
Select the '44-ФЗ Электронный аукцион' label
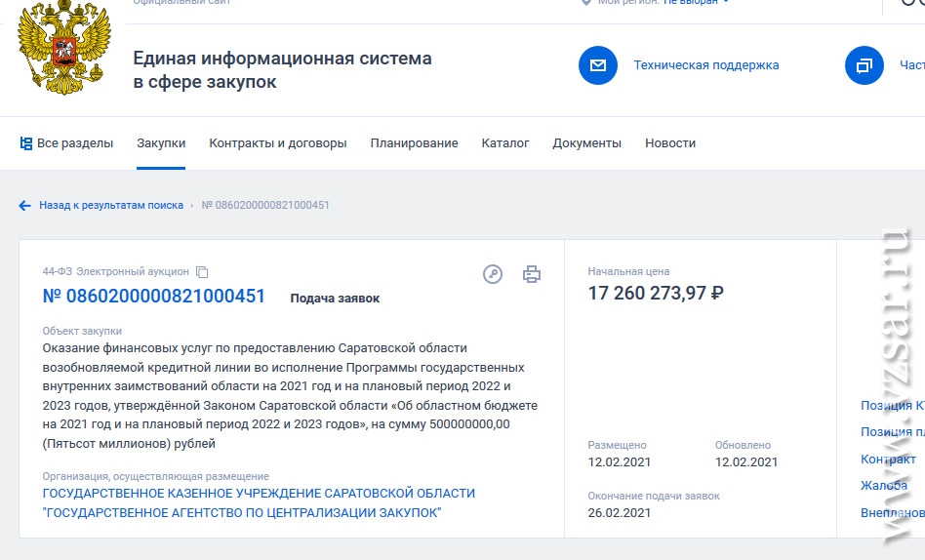coord(115,271)
